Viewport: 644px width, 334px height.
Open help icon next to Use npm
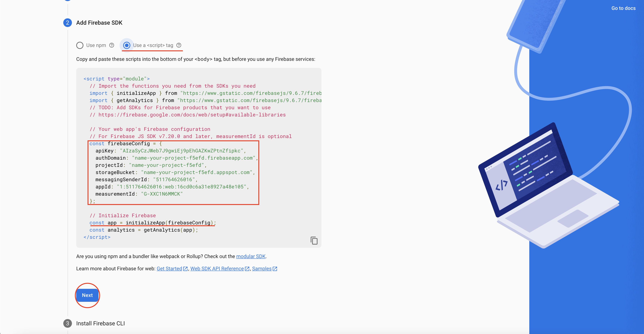(112, 45)
